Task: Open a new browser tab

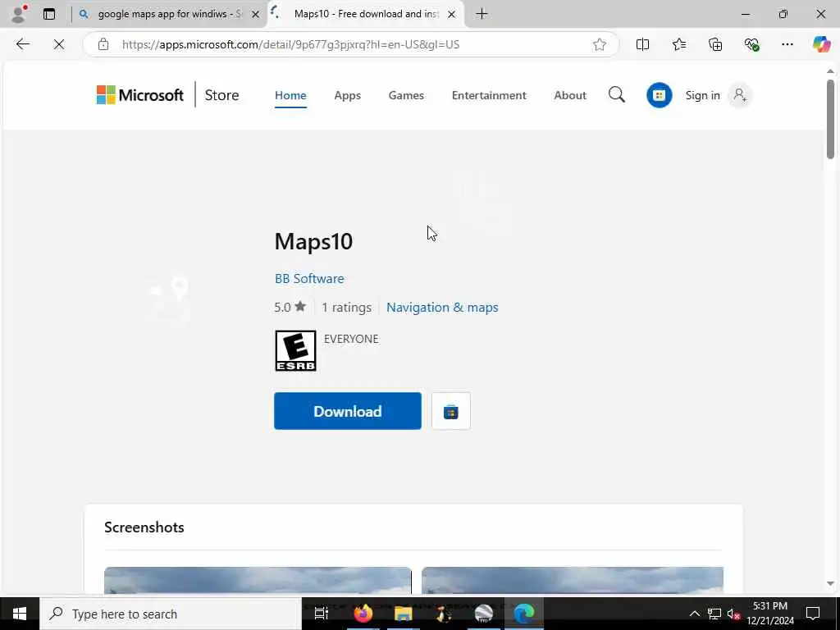Action: (482, 14)
